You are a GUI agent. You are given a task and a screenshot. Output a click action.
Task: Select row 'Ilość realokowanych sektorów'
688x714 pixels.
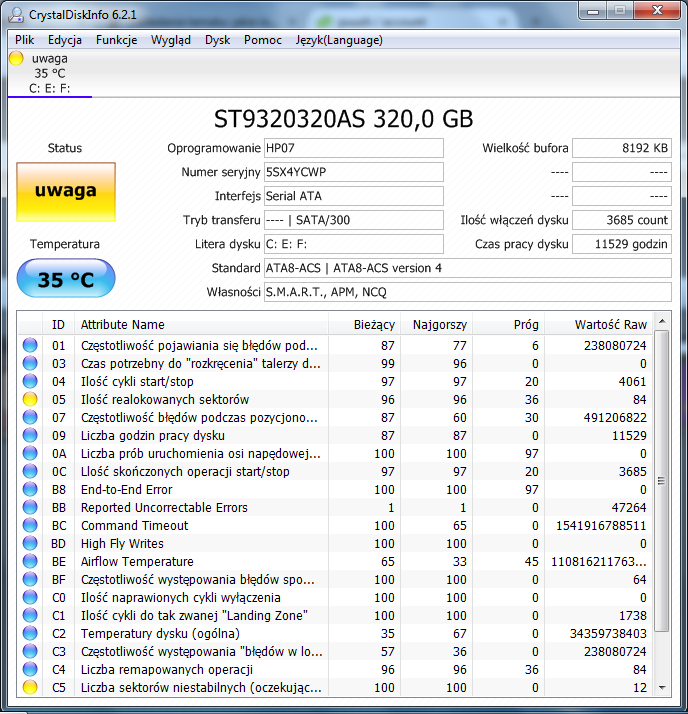(336, 399)
